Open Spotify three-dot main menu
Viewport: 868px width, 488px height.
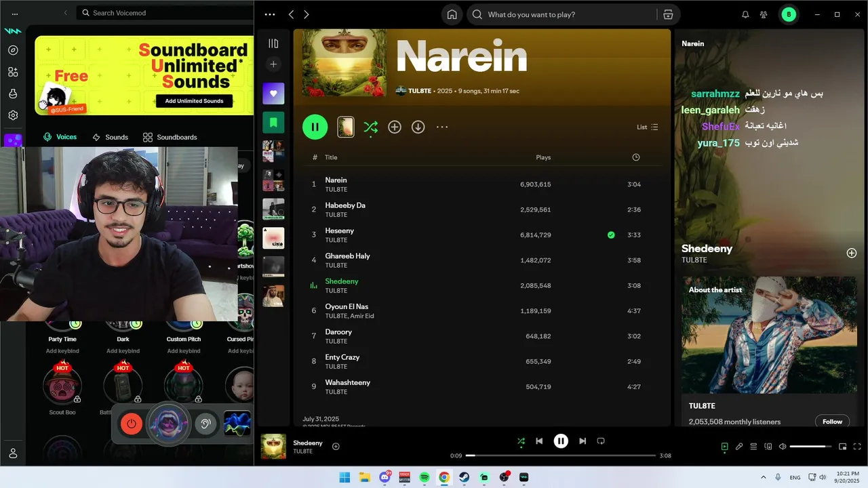[270, 14]
